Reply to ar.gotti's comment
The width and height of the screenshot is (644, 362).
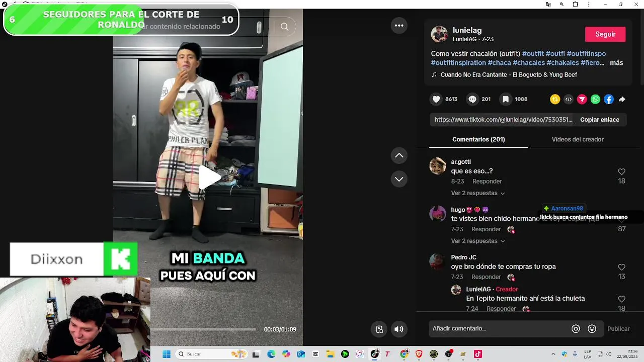(487, 181)
